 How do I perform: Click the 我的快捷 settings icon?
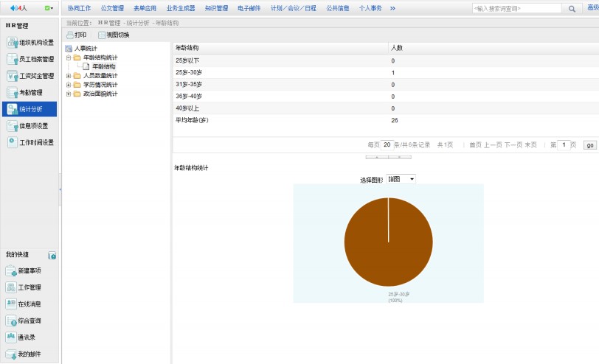(x=52, y=255)
